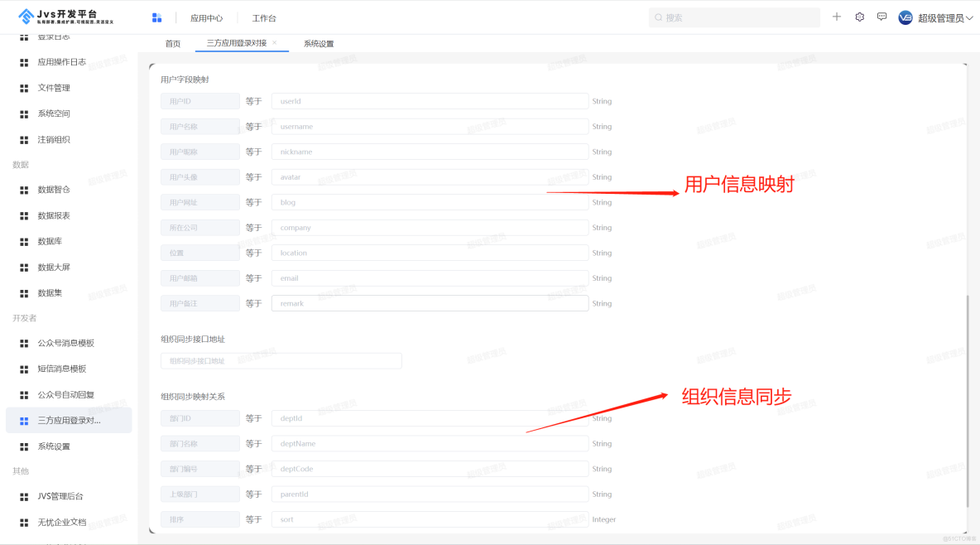Open the message chat icon in header
980x545 pixels.
[x=882, y=17]
